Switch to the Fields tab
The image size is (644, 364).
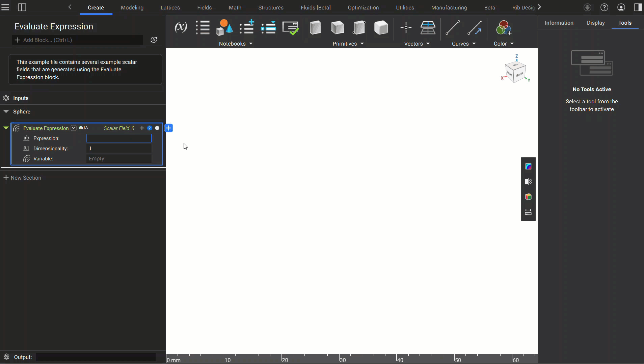[205, 7]
